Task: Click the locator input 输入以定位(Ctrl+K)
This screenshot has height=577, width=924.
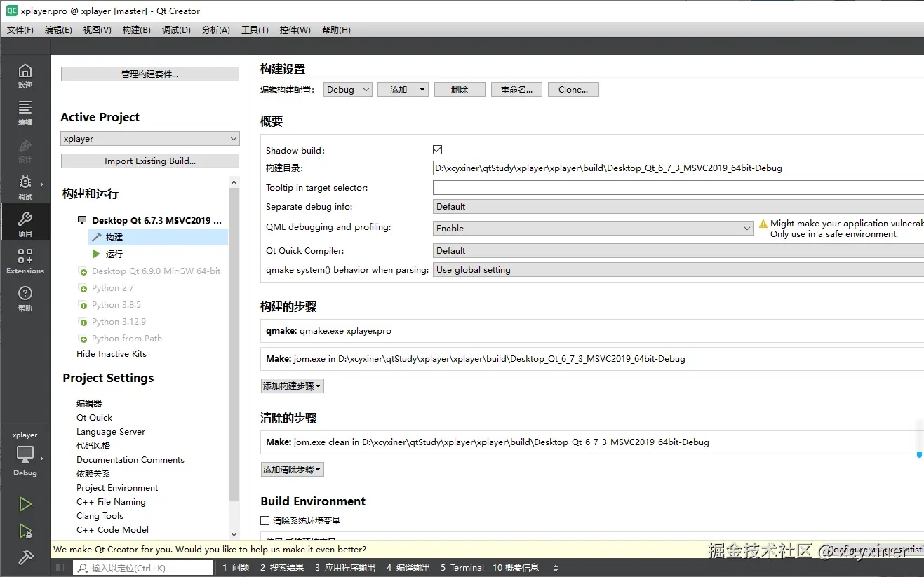Action: [x=143, y=568]
